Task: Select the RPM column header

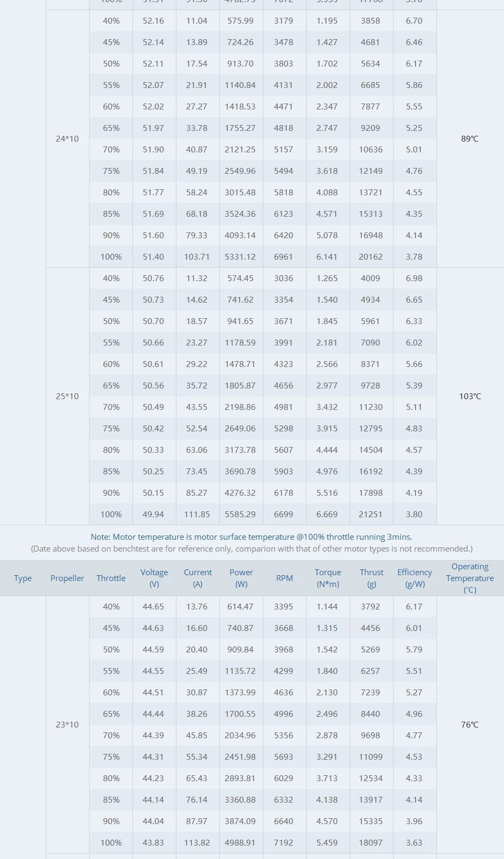Action: coord(284,578)
